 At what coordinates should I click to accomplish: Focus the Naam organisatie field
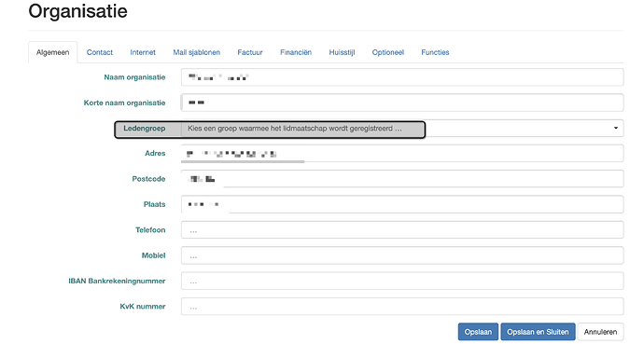402,77
